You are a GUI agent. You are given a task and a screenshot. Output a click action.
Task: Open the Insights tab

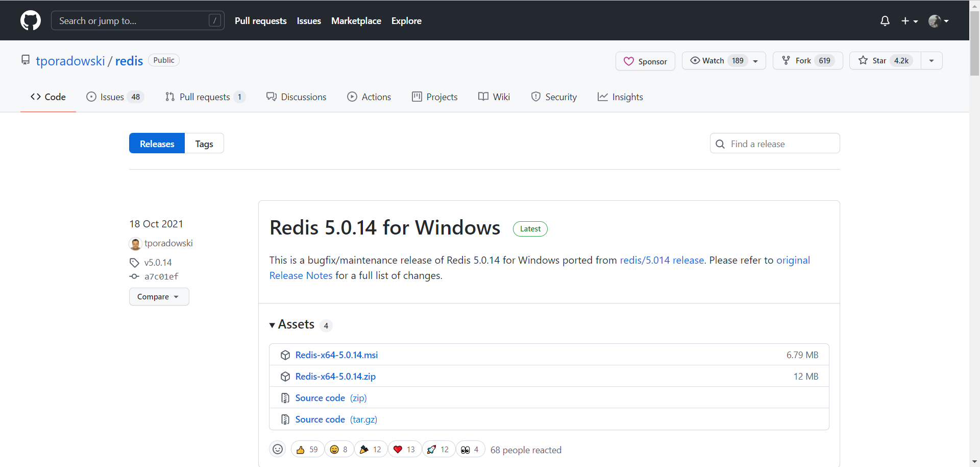(620, 97)
